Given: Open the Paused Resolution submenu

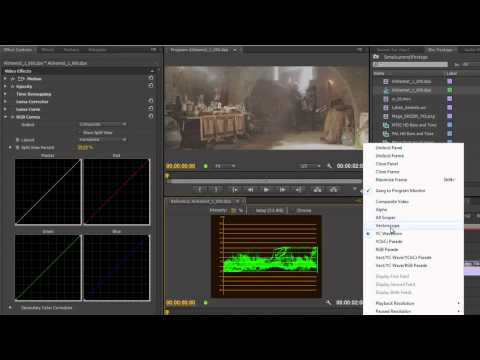Looking at the screenshot, I should [413, 311].
